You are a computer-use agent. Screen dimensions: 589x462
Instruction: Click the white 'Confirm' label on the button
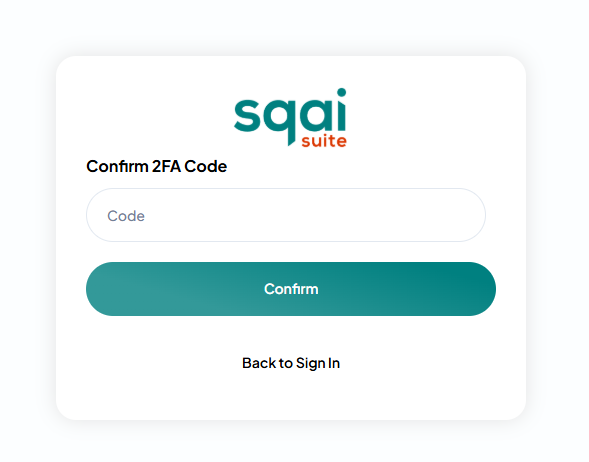tap(291, 289)
